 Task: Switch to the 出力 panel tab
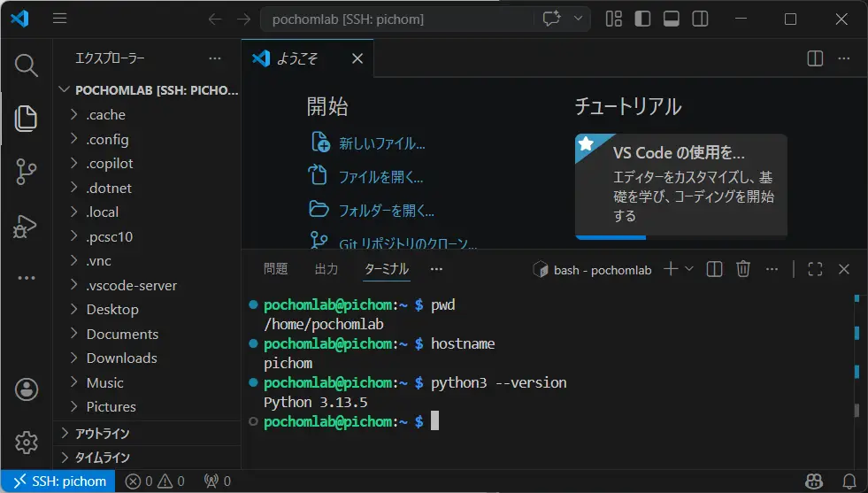326,269
